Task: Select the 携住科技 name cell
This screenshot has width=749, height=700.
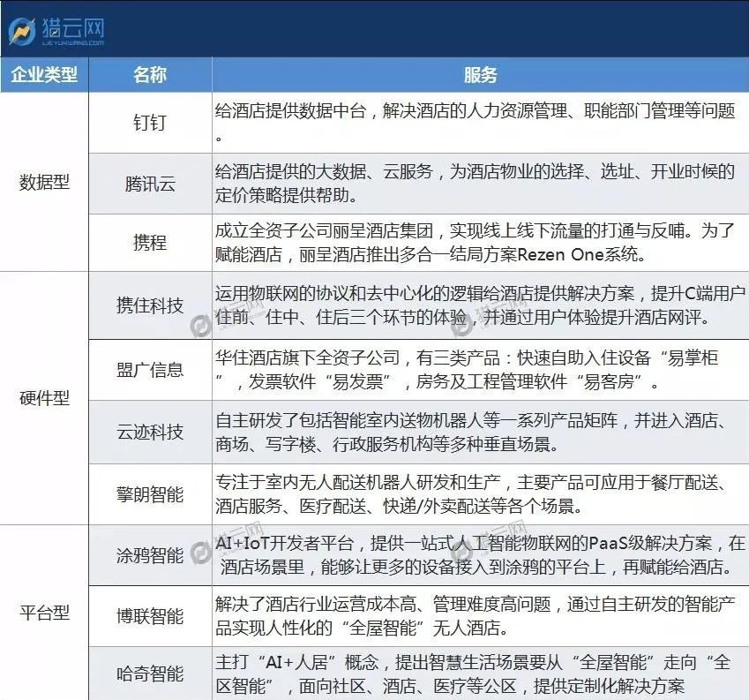Action: click(x=150, y=305)
